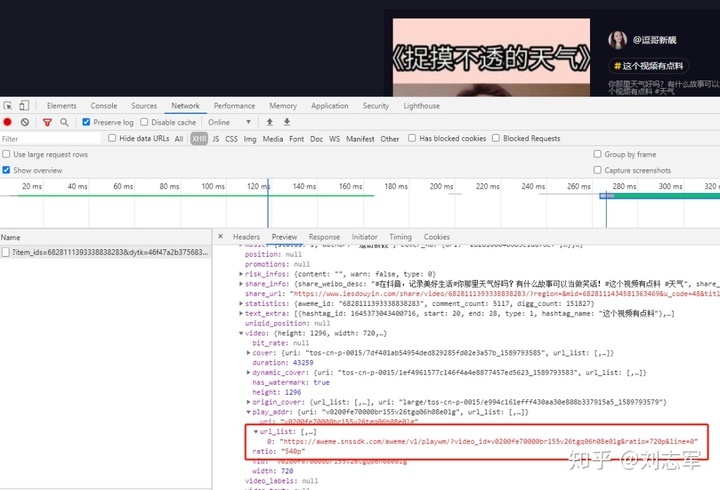Image resolution: width=720 pixels, height=490 pixels.
Task: Uncheck the Preserve log checkbox
Action: tap(86, 122)
